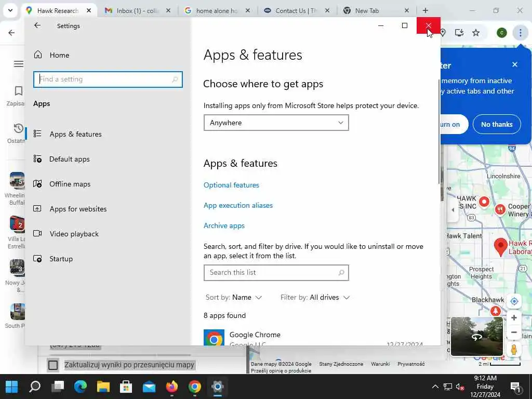The image size is (532, 399).
Task: Switch to home alone Google search tab
Action: click(217, 10)
